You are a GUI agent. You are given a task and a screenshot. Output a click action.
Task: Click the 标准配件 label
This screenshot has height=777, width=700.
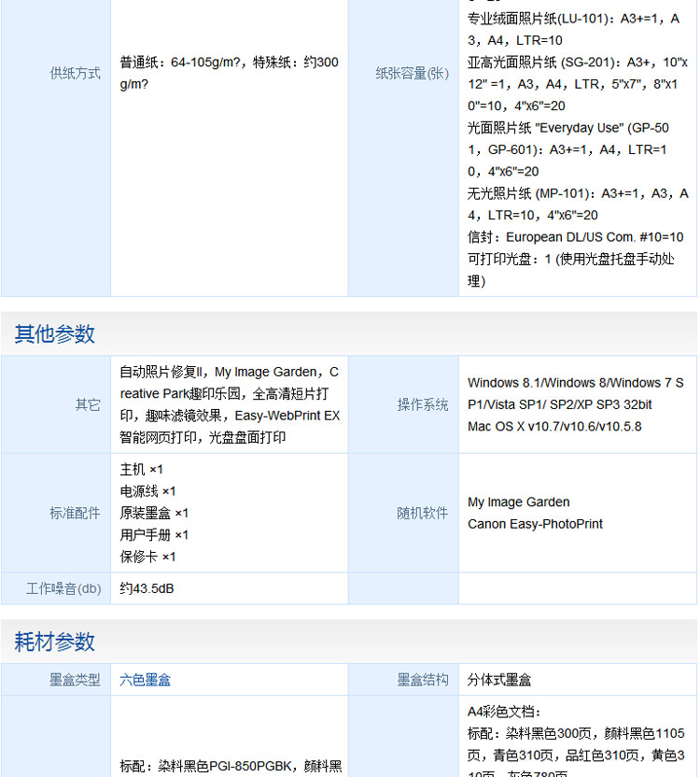(75, 513)
